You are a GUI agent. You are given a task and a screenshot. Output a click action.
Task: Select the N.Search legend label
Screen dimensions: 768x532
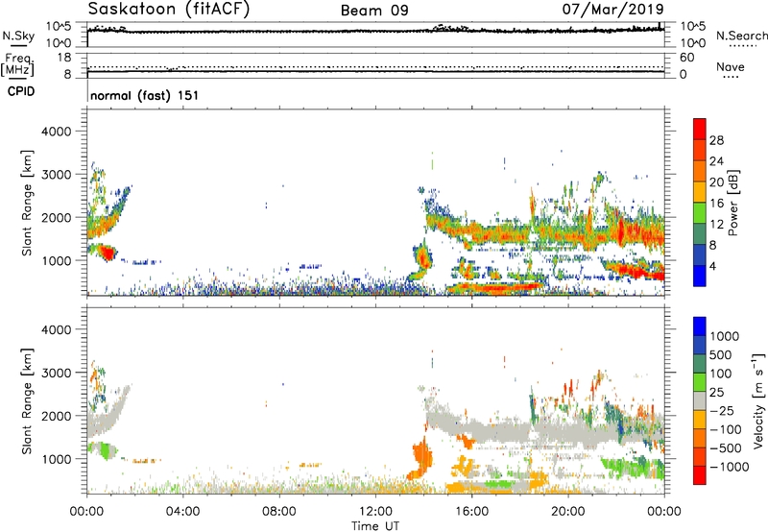(x=741, y=36)
